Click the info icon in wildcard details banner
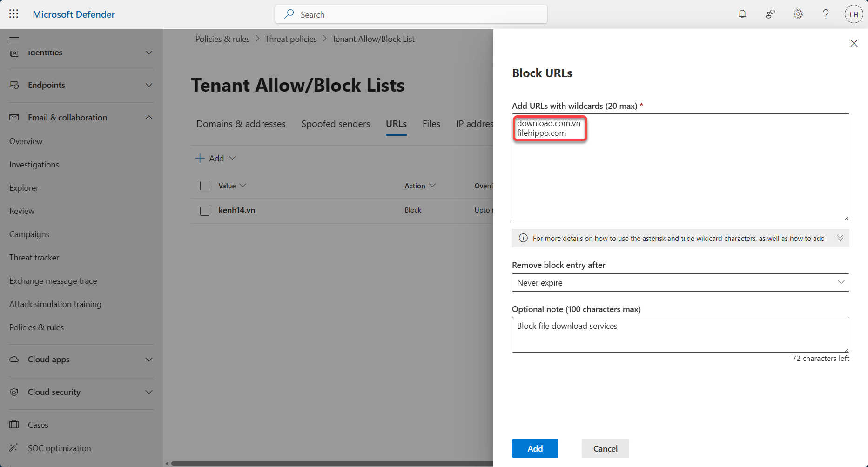The width and height of the screenshot is (868, 467). click(x=523, y=238)
